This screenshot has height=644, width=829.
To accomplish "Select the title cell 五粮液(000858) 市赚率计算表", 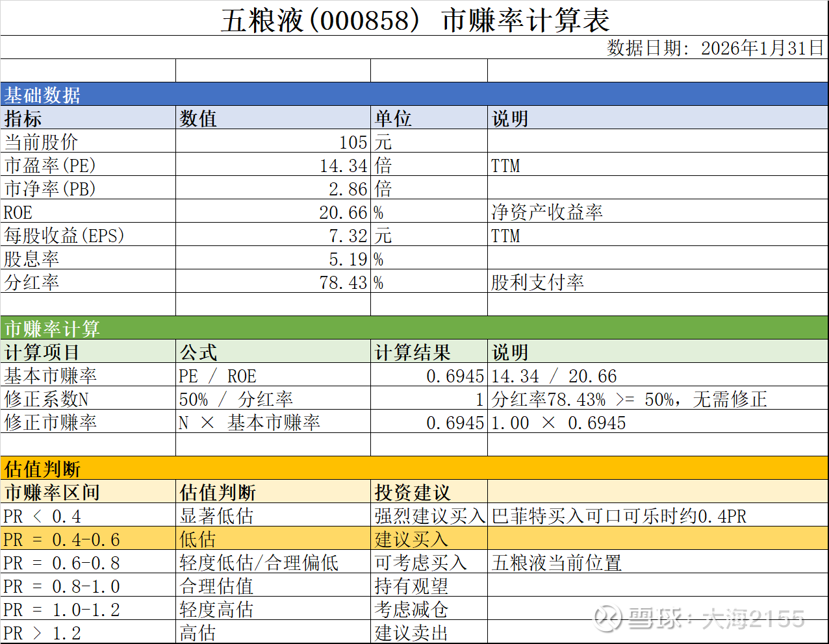I will pyautogui.click(x=414, y=18).
